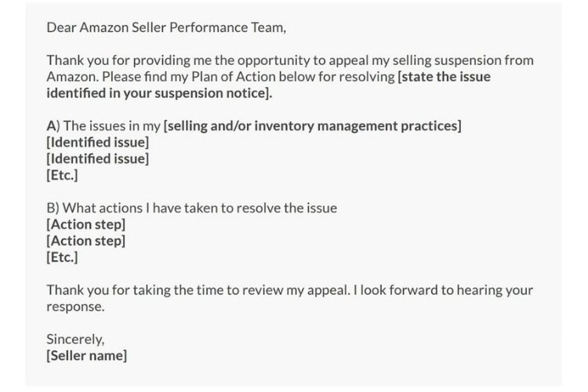Click 'A) The issues in my' heading text
Viewport: 588px width, 392px height.
tap(103, 125)
